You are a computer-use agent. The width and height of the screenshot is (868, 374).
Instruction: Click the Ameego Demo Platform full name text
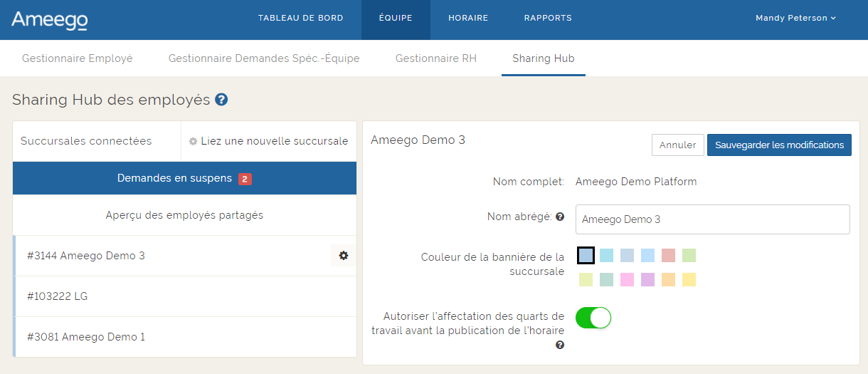[636, 182]
